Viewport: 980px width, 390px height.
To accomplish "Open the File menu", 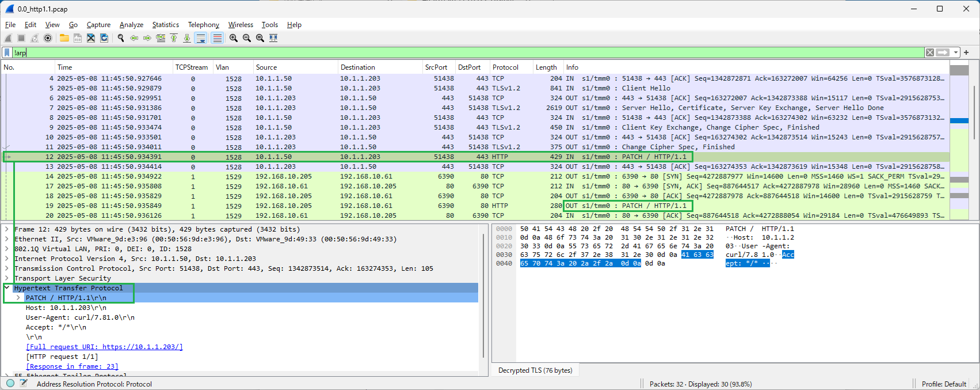I will point(10,25).
